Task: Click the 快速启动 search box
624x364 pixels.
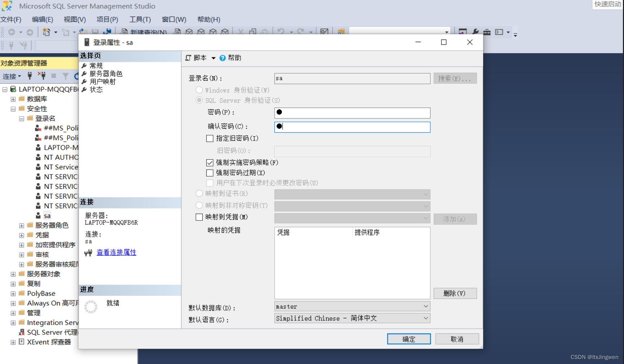Action: 607,4
